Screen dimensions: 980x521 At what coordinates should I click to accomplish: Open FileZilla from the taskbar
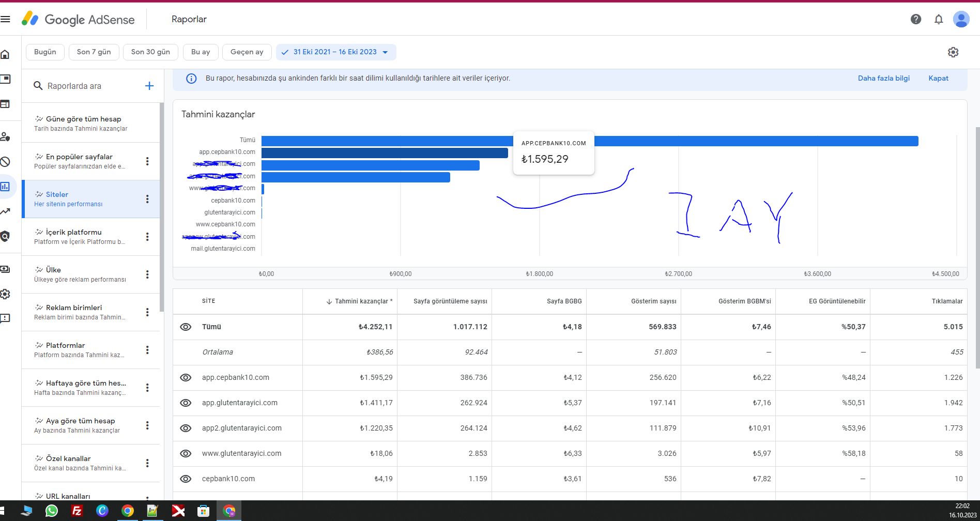[x=77, y=511]
